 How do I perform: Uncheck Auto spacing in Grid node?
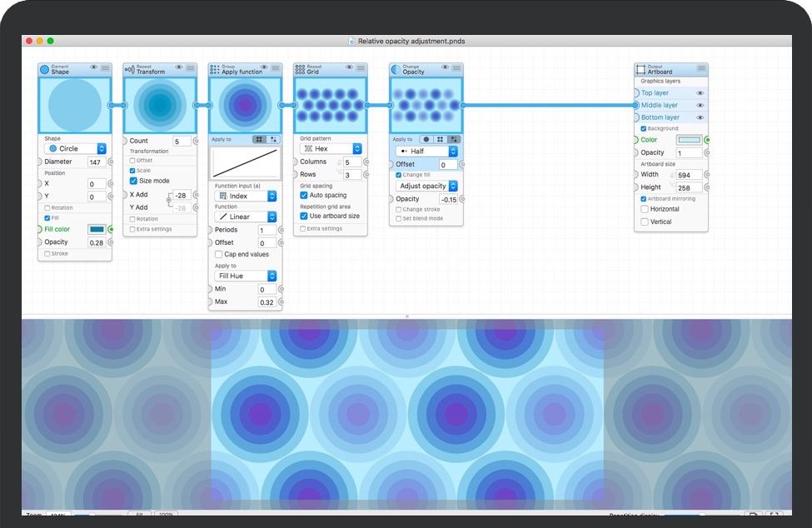(304, 195)
